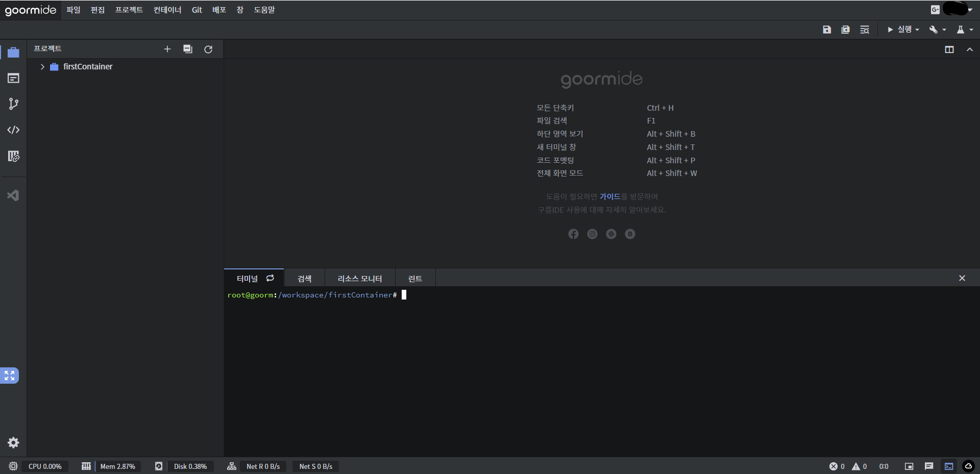980x474 pixels.
Task: Open the account dropdown arrow
Action: point(970,10)
